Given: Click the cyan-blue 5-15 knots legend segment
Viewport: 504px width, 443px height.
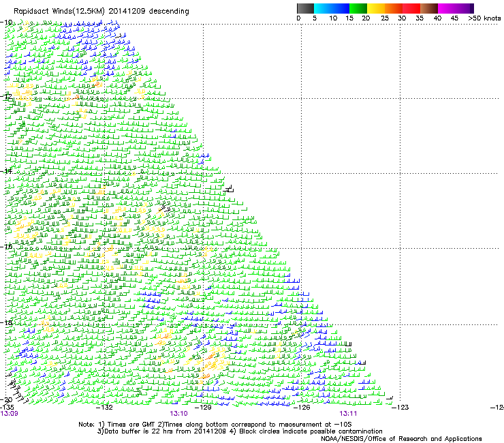Looking at the screenshot, I should click(332, 8).
